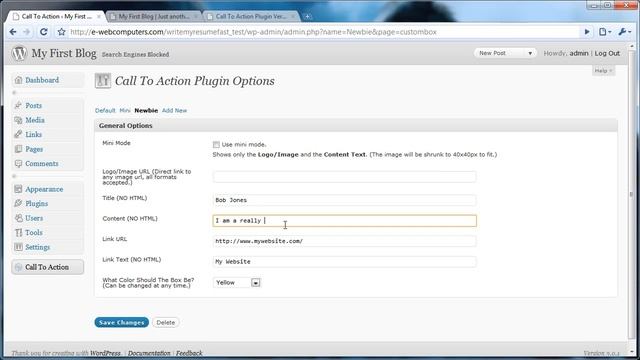Enable the Use mini mode checkbox
Viewport: 640px width, 360px height.
pos(216,144)
